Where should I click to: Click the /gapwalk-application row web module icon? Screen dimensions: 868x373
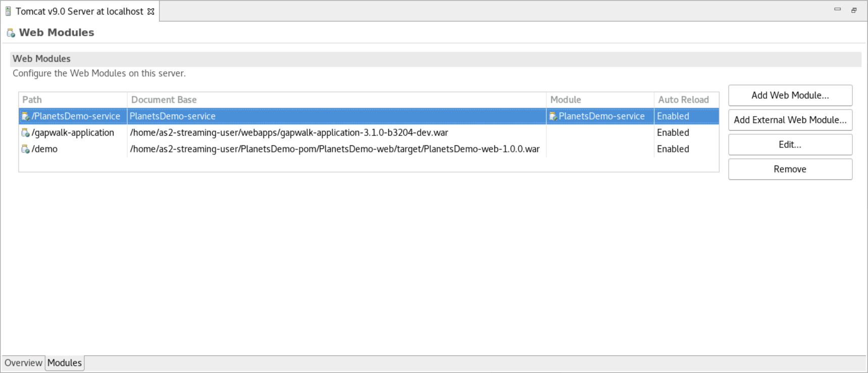pyautogui.click(x=25, y=133)
